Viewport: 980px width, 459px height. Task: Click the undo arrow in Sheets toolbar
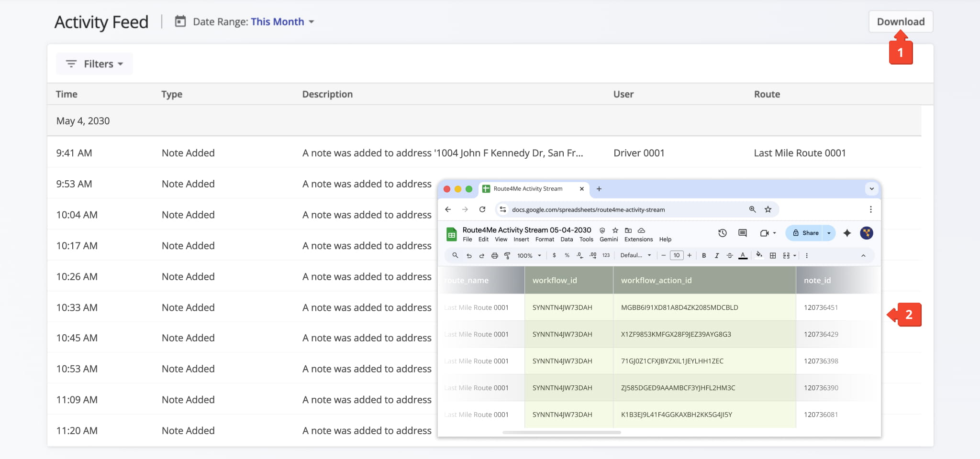(469, 255)
